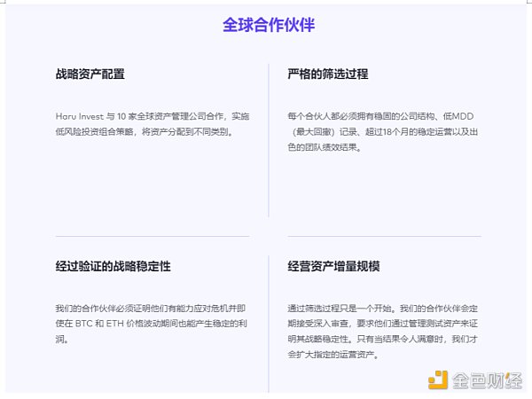Click horizontal divider below 战略资产配置 section
Image resolution: width=532 pixels, height=399 pixels.
click(x=152, y=237)
